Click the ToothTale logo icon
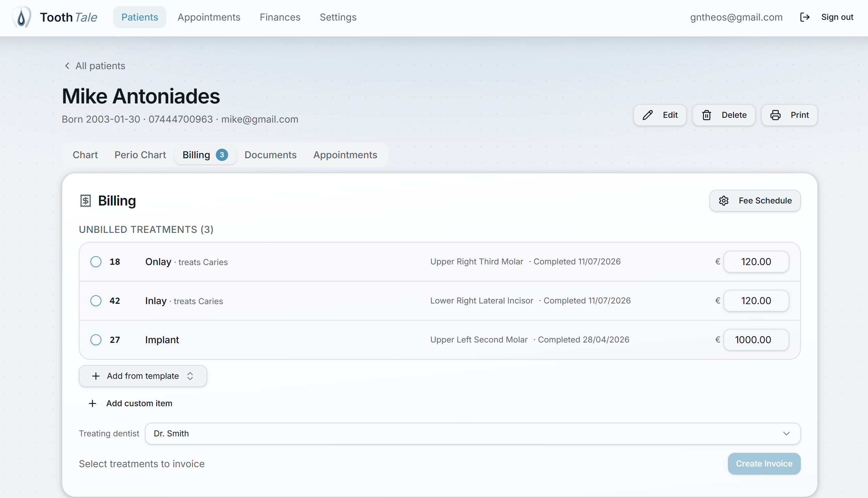Image resolution: width=868 pixels, height=498 pixels. (x=22, y=17)
